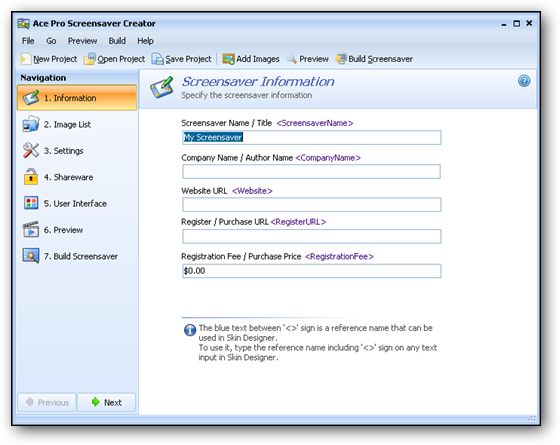
Task: Click the Build Screensaver navigation icon
Action: tap(31, 256)
